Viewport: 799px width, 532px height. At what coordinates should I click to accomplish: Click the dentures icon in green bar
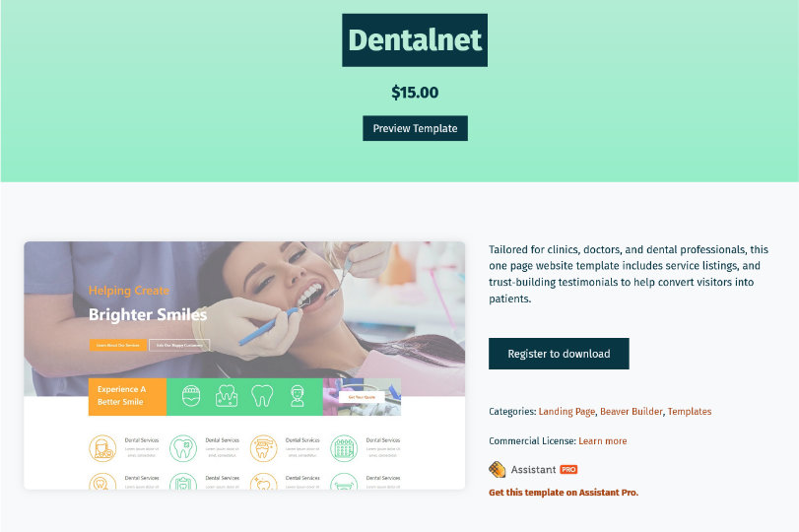point(191,396)
